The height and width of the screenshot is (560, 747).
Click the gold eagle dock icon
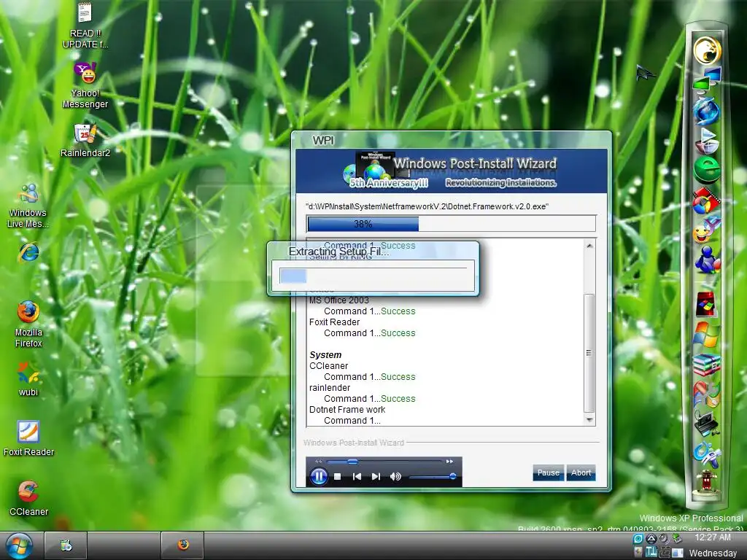coord(706,50)
